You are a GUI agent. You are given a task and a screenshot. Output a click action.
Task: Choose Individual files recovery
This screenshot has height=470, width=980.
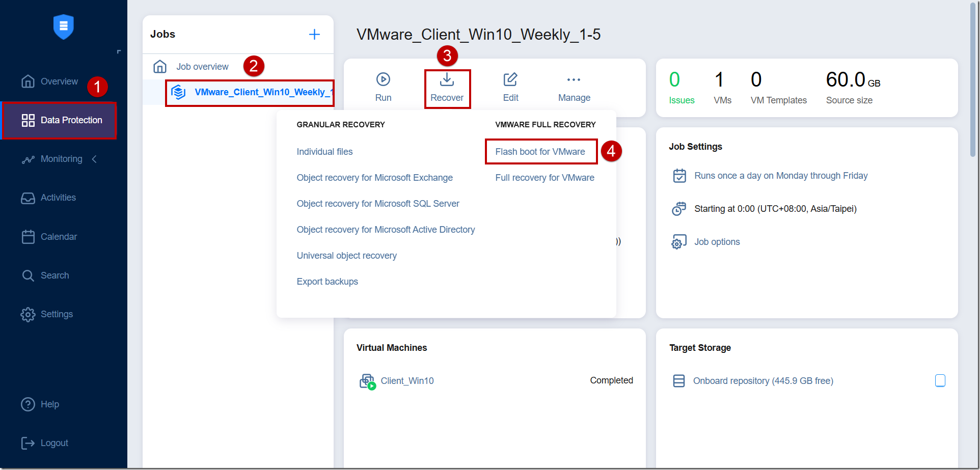point(324,152)
